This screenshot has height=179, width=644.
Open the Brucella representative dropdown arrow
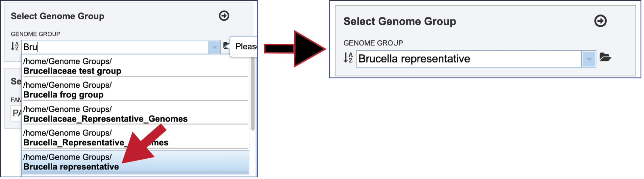pyautogui.click(x=589, y=59)
